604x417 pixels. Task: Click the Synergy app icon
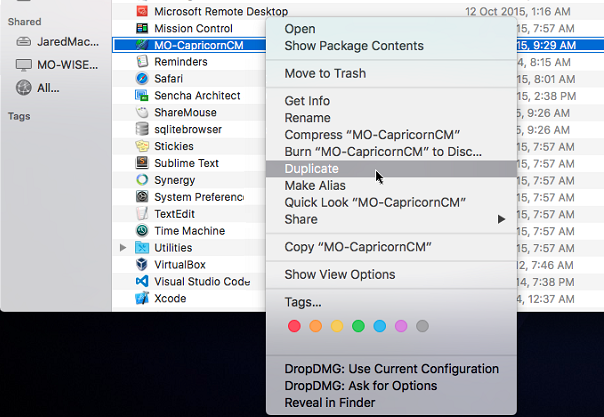[142, 180]
